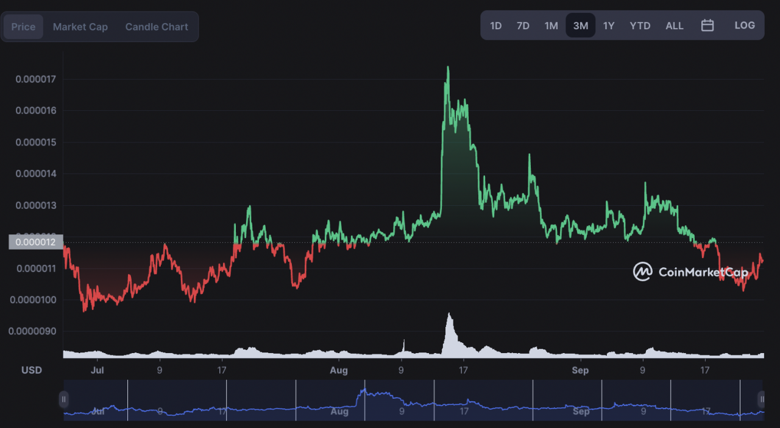Click the 0.000012 price marker on the y-axis
The width and height of the screenshot is (780, 428).
click(x=35, y=241)
